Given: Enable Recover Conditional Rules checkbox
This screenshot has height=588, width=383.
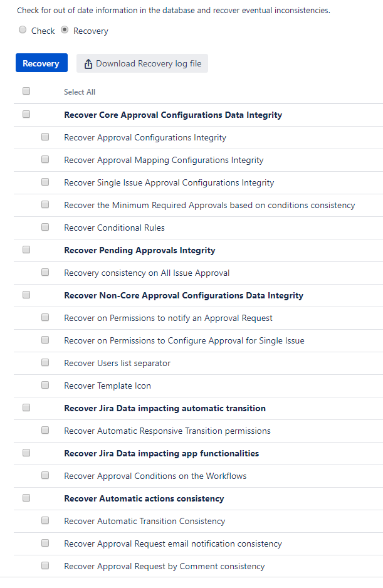Looking at the screenshot, I should pyautogui.click(x=45, y=228).
